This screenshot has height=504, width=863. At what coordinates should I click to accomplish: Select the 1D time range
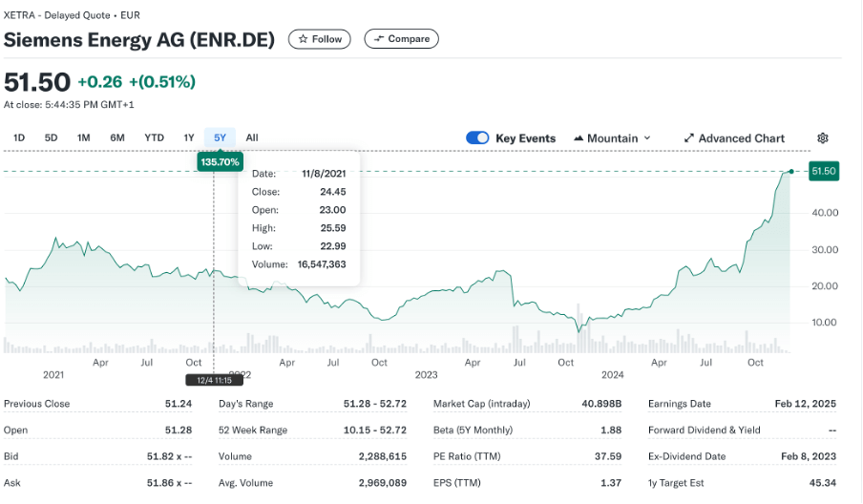(x=19, y=137)
